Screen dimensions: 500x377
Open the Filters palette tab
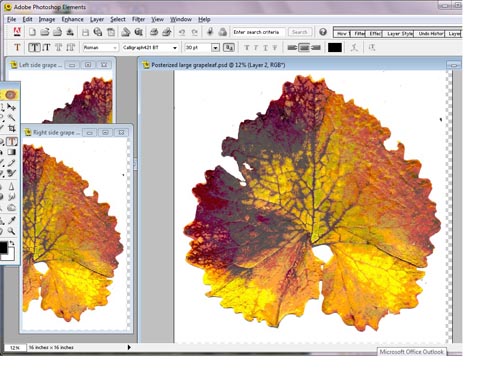tap(359, 33)
